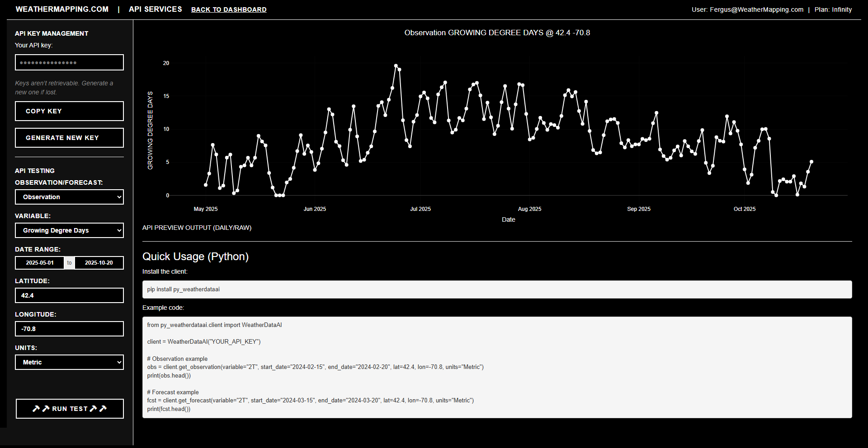Viewport: 868px width, 448px height.
Task: Open the Units dropdown set to Metric
Action: 69,362
